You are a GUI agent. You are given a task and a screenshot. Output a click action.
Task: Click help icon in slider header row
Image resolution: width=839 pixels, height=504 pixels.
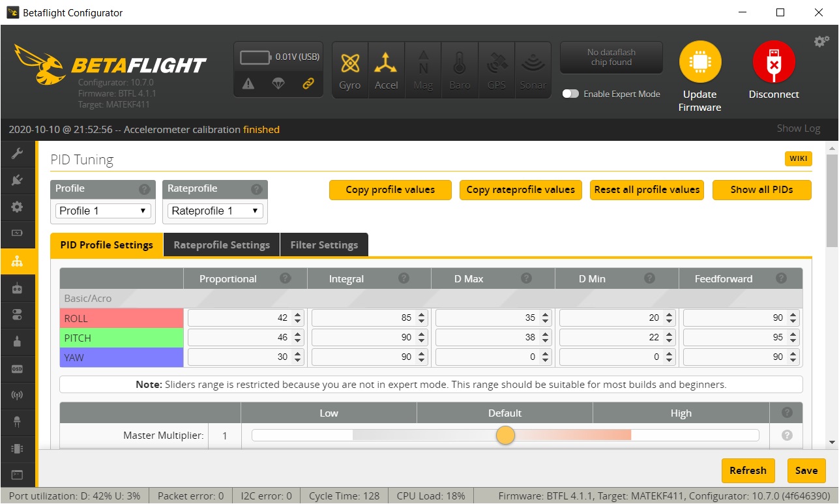pyautogui.click(x=787, y=413)
